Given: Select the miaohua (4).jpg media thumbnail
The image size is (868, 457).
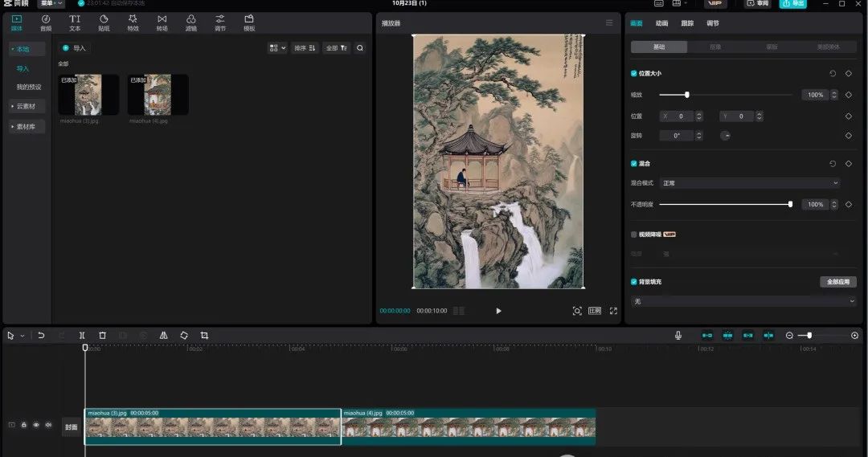Looking at the screenshot, I should (x=158, y=95).
